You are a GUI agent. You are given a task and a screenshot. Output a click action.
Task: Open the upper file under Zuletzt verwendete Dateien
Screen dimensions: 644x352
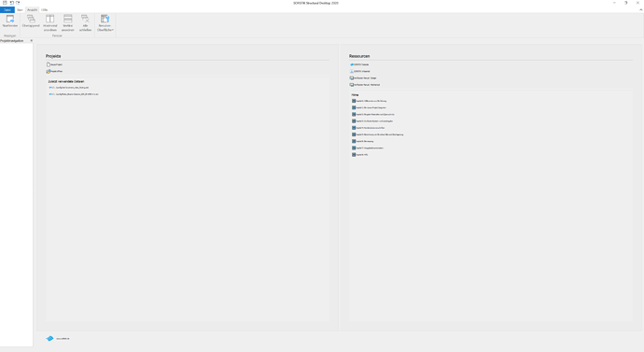click(x=69, y=88)
